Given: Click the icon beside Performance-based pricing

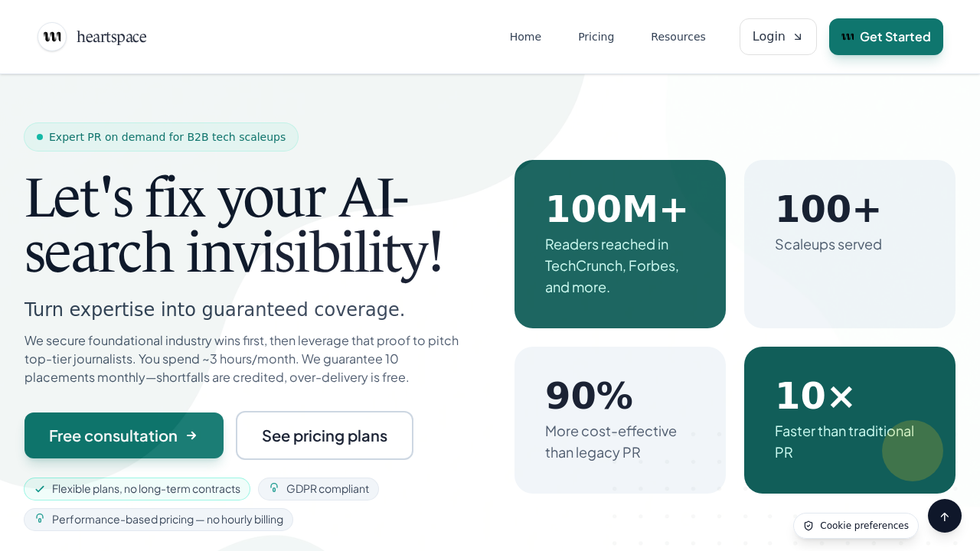Looking at the screenshot, I should click(x=40, y=519).
